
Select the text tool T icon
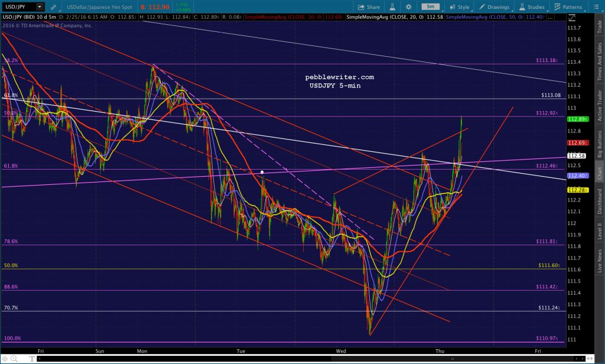click(32, 359)
